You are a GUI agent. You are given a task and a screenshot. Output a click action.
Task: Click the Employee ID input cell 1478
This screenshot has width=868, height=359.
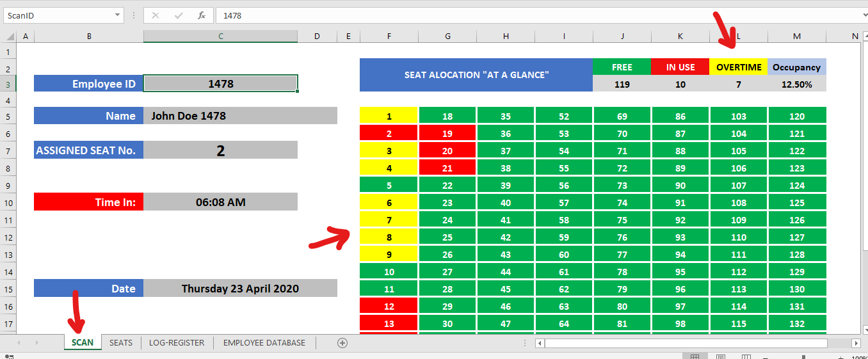point(221,83)
